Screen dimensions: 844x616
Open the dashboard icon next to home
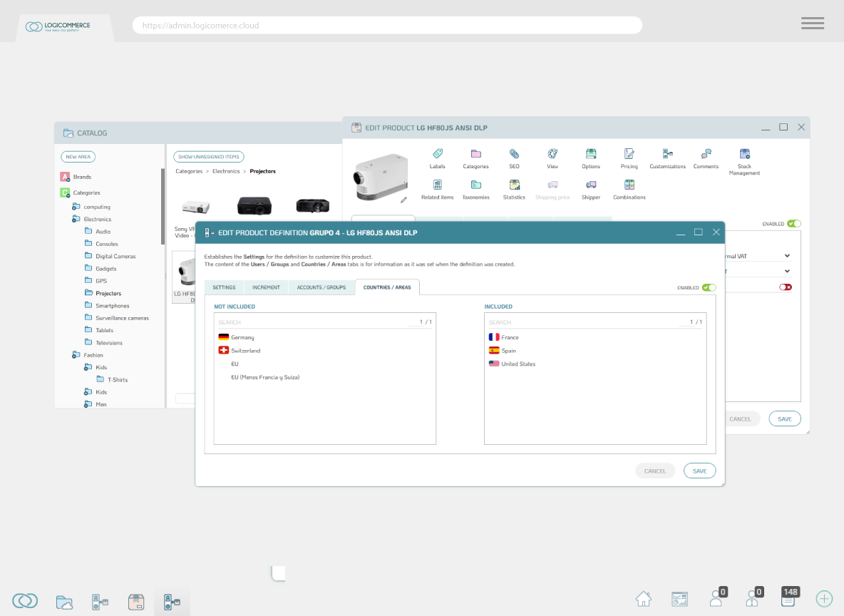point(680,599)
